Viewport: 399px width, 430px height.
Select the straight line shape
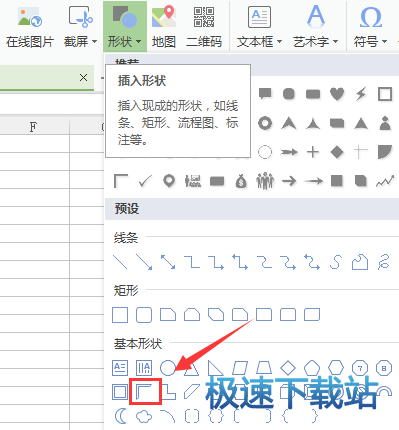[120, 262]
